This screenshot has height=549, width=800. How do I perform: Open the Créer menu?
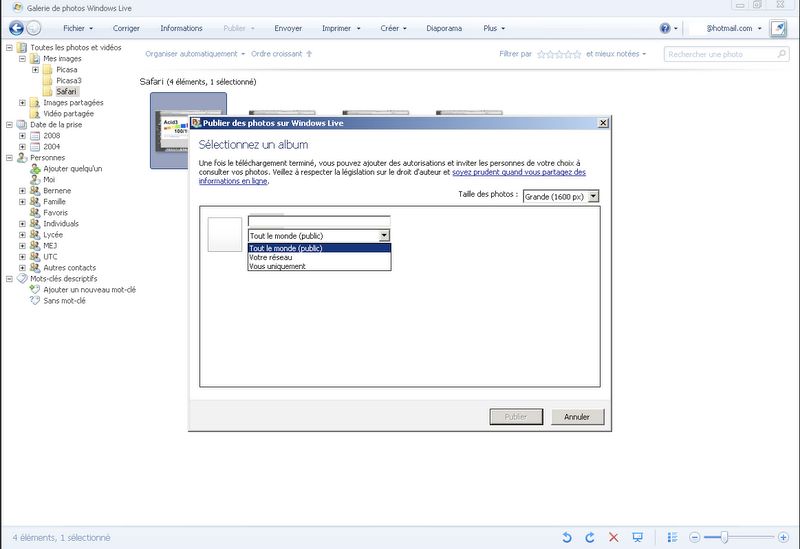393,28
